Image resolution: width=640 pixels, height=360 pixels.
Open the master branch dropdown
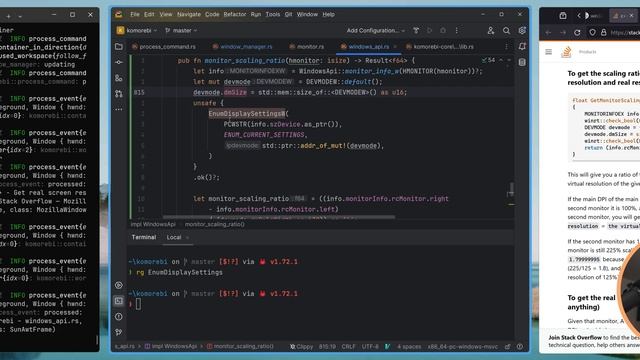click(x=181, y=31)
